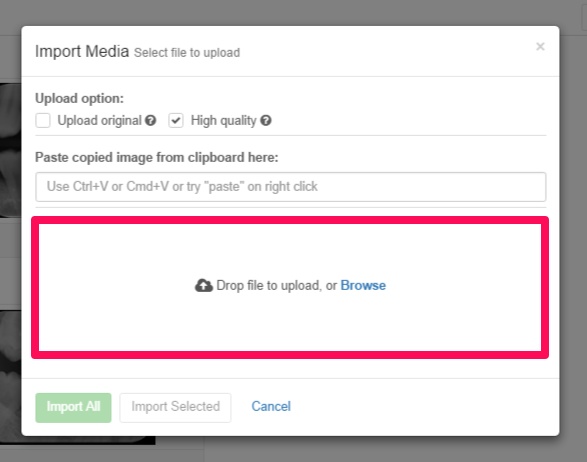Click the "Drop file to upload" text
The width and height of the screenshot is (587, 462).
click(268, 286)
